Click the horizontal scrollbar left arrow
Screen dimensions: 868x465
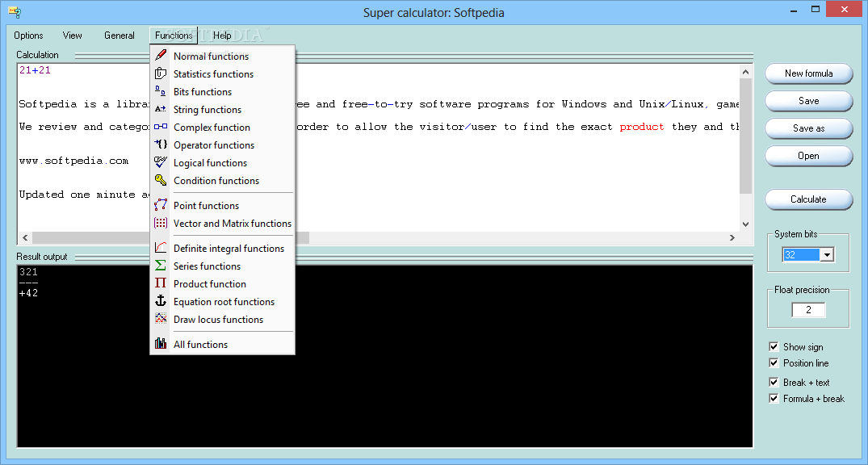25,237
